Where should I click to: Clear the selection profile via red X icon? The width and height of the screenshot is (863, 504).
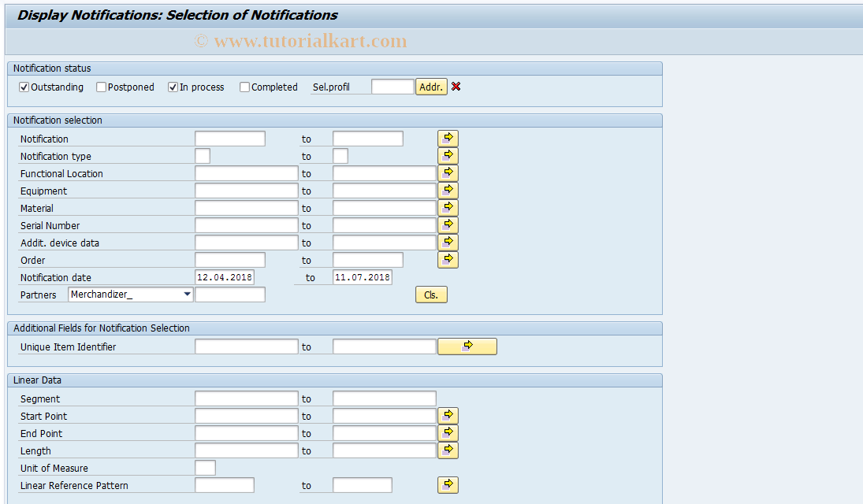pos(456,87)
